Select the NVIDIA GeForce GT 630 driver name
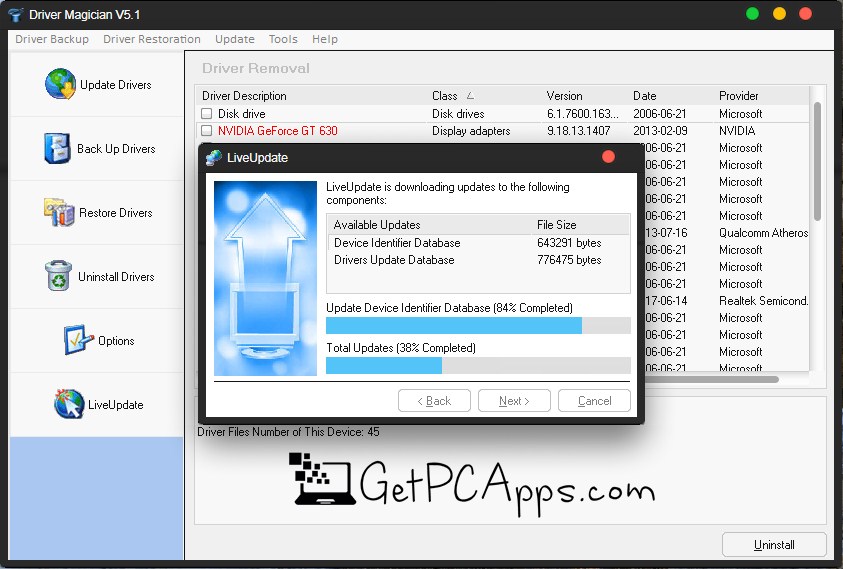The image size is (843, 569). coord(277,131)
